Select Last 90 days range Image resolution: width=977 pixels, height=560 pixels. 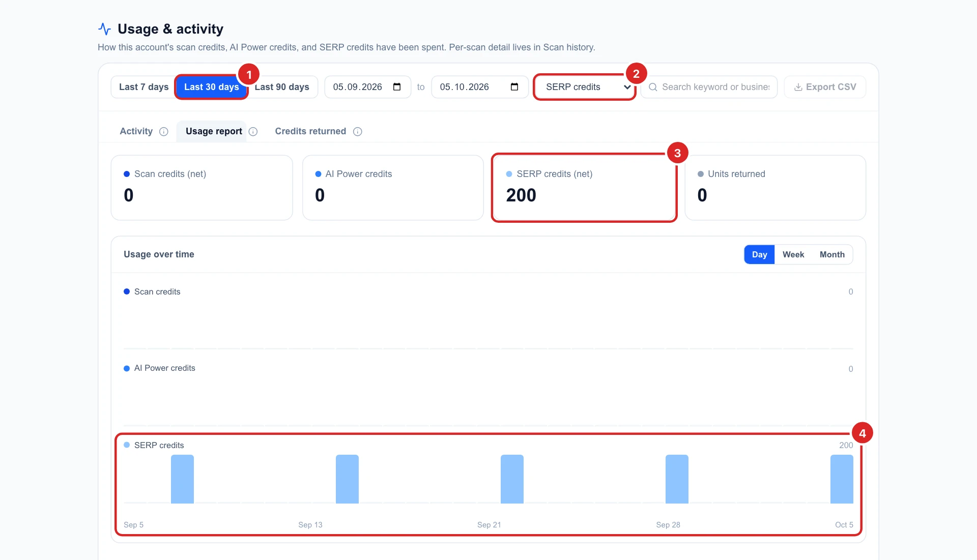282,87
